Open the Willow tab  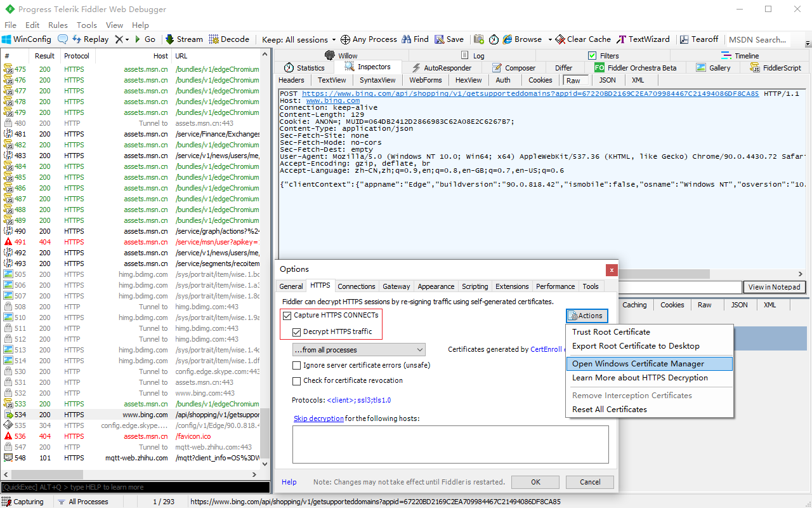pos(341,56)
